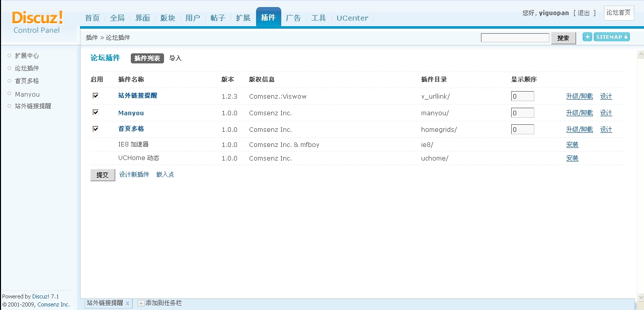Focus the search input field
This screenshot has height=310, width=644.
(x=515, y=38)
